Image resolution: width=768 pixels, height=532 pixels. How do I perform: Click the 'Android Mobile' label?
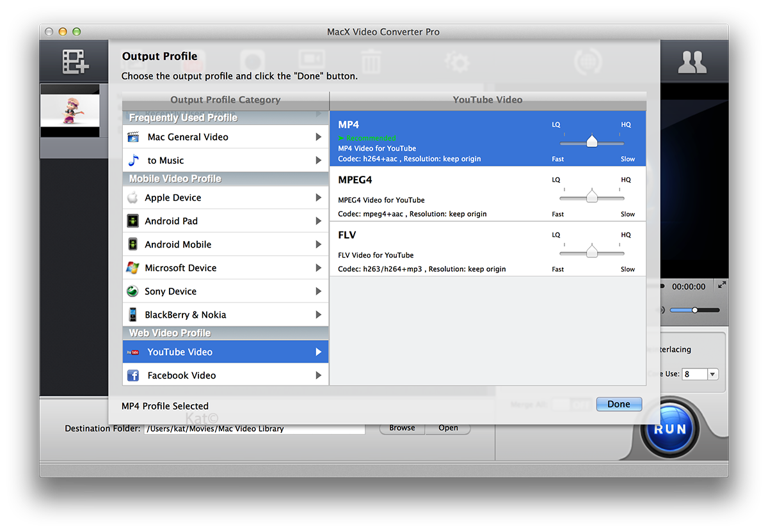tap(178, 244)
